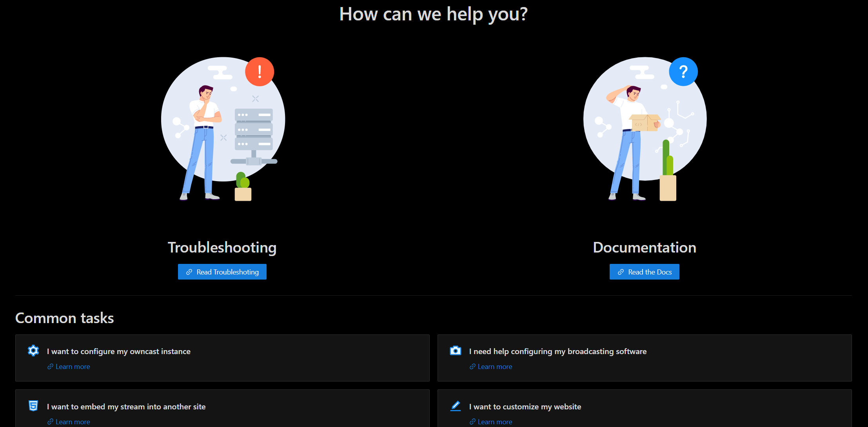This screenshot has height=427, width=868.
Task: Click the gear icon for configuring owncast
Action: click(x=33, y=351)
